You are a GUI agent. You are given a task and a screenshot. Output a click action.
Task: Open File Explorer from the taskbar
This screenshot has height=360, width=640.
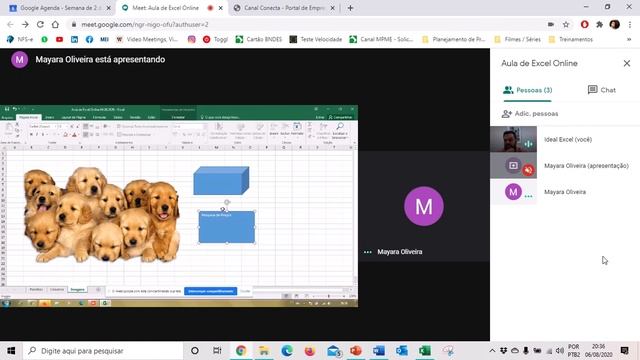click(x=264, y=351)
